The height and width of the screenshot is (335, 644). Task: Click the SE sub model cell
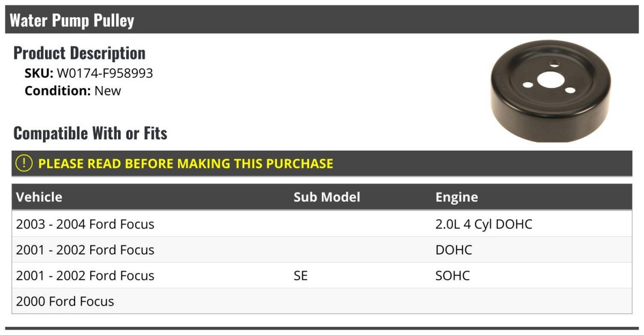(301, 276)
